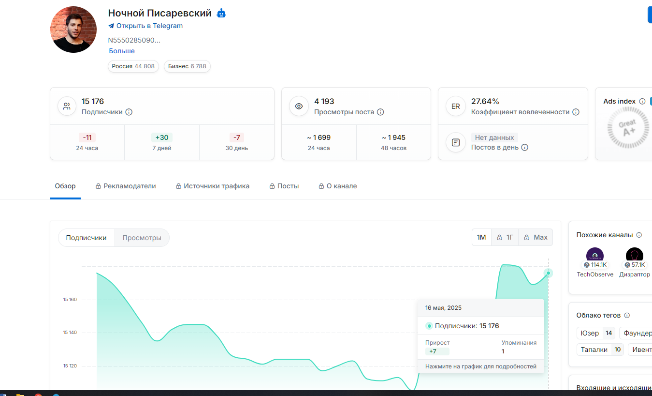Open the locked 'Рекламодатели' tab

[126, 186]
